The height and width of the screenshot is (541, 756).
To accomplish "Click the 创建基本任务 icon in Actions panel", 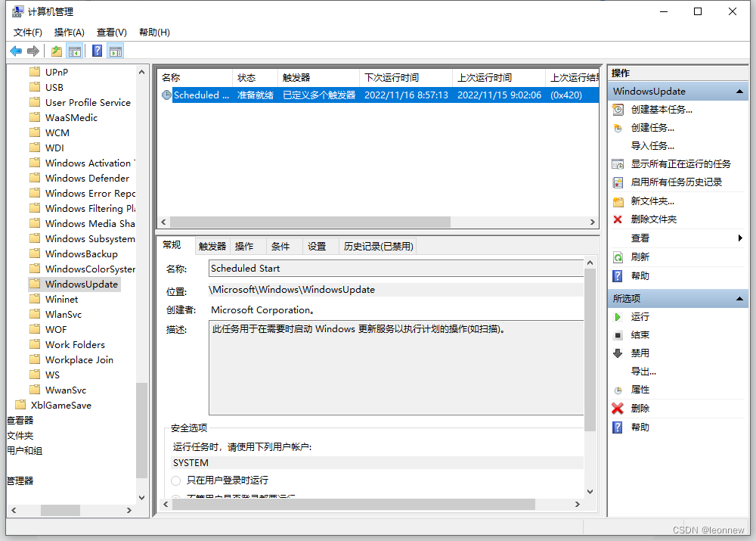I will coord(618,109).
